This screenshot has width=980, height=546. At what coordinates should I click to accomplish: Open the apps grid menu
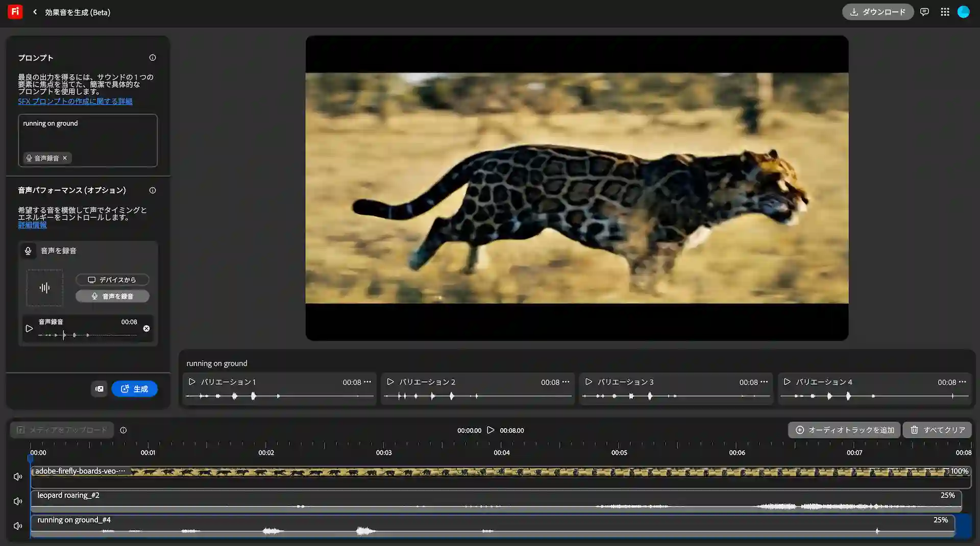click(x=945, y=12)
